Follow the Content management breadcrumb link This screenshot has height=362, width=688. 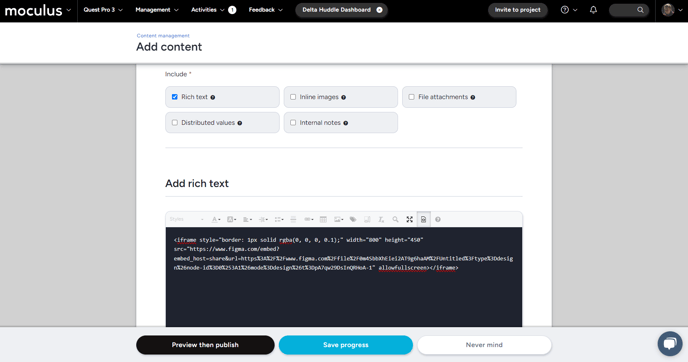[163, 36]
